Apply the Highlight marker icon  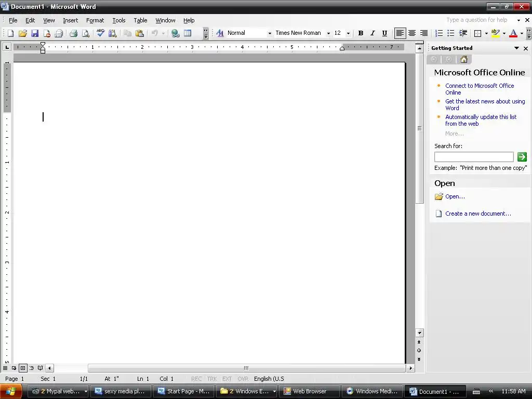495,33
